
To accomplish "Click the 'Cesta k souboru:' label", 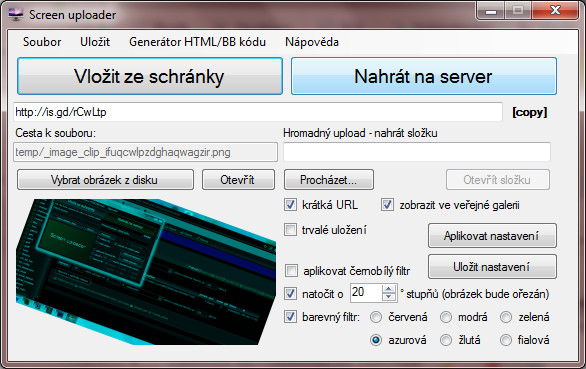I will (x=56, y=133).
